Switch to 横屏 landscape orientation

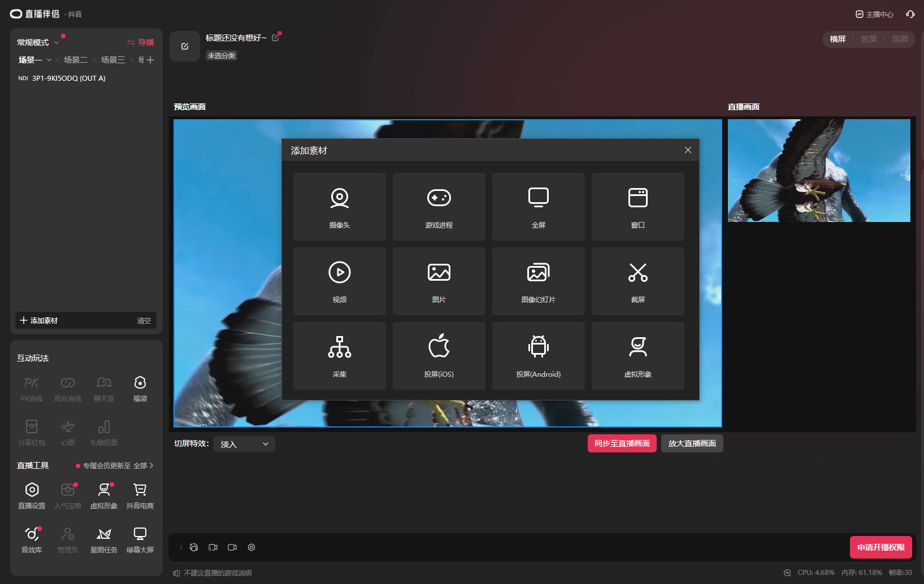(x=838, y=39)
